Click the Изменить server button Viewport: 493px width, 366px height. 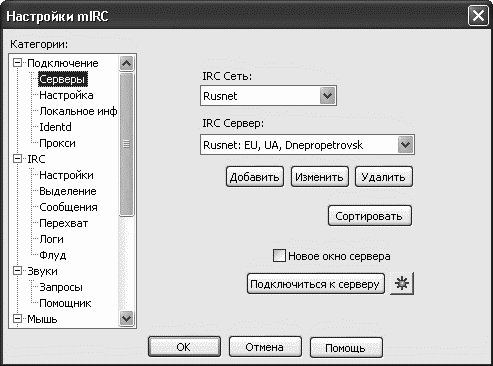click(x=319, y=177)
